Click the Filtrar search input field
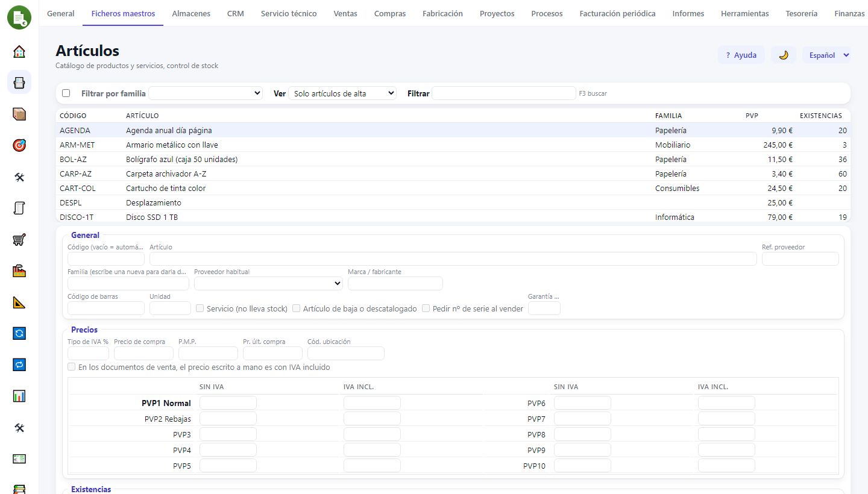 [x=504, y=93]
